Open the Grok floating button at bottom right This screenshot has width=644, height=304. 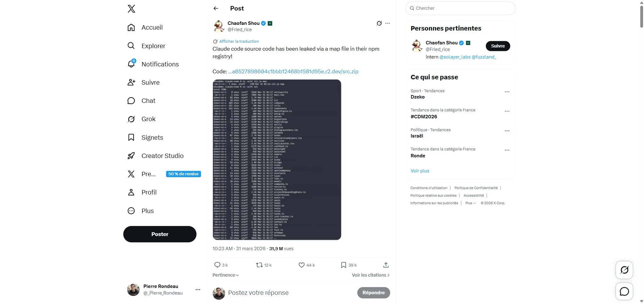tap(624, 270)
